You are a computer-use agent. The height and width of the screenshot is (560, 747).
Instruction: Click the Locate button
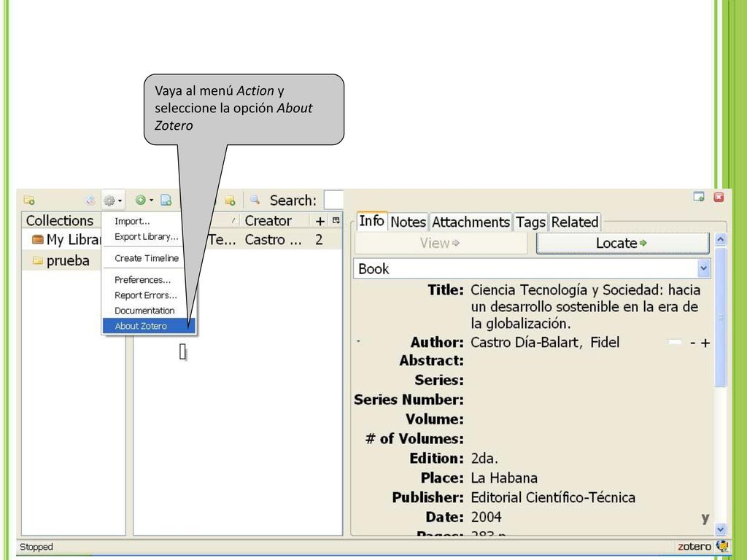622,244
